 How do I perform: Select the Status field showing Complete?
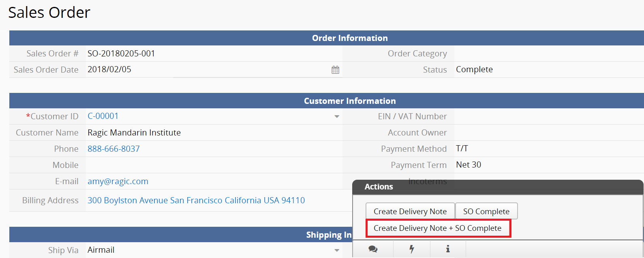549,69
